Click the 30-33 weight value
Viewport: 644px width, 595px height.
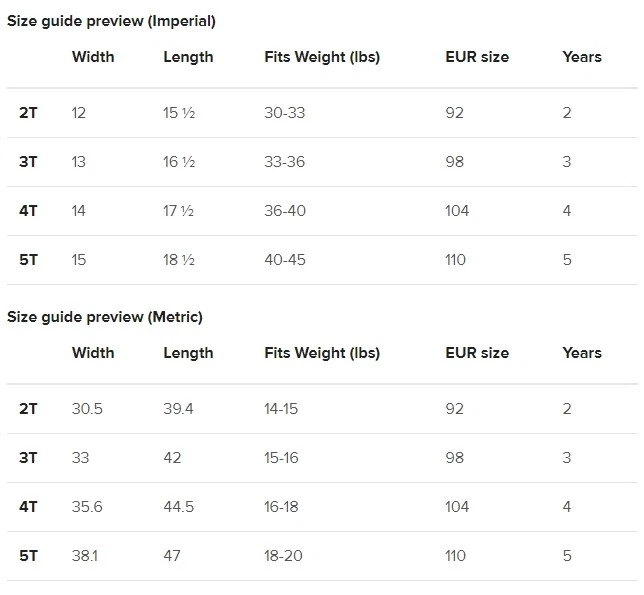285,113
